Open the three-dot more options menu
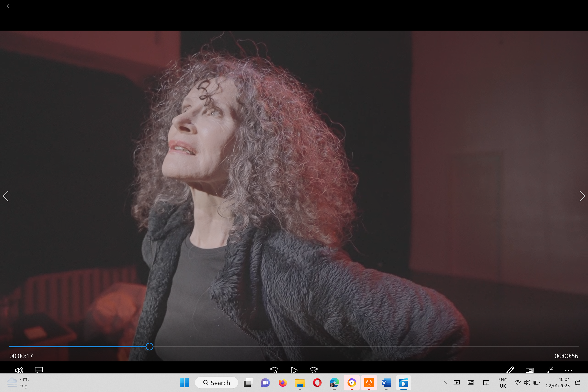 [x=569, y=370]
